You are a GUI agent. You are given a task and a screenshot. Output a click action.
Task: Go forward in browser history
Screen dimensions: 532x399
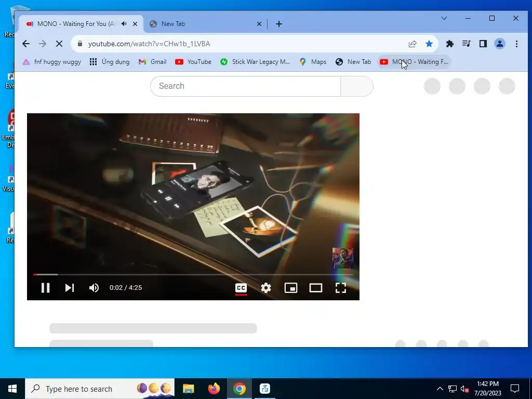click(x=43, y=44)
